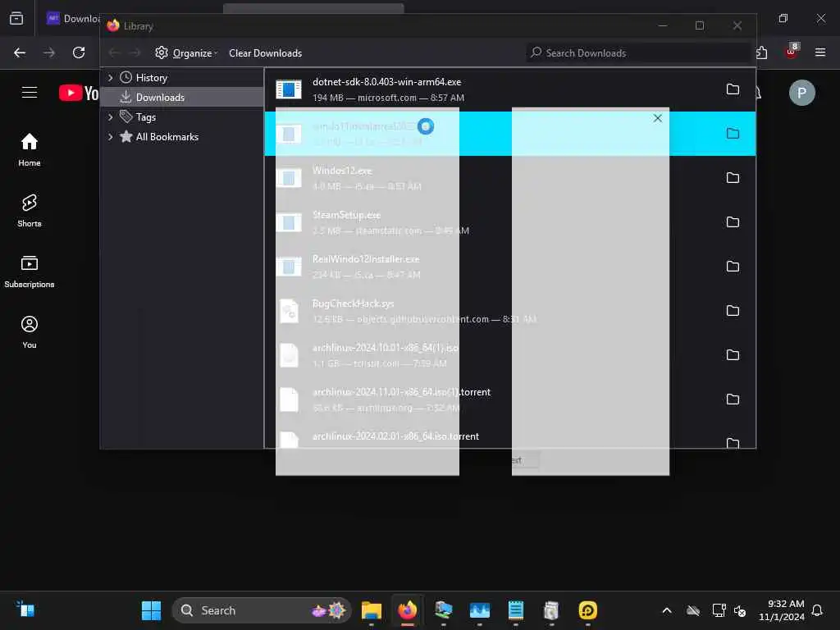Open notification bell in system tray
This screenshot has height=630, width=840.
point(818,610)
